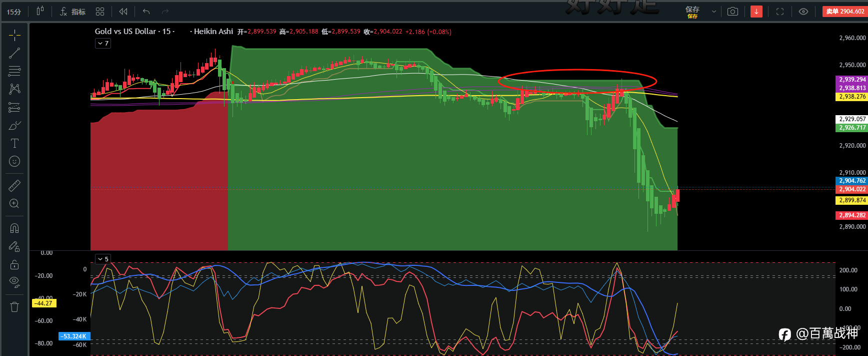Select the text annotation tool
The image size is (868, 356).
click(x=14, y=143)
